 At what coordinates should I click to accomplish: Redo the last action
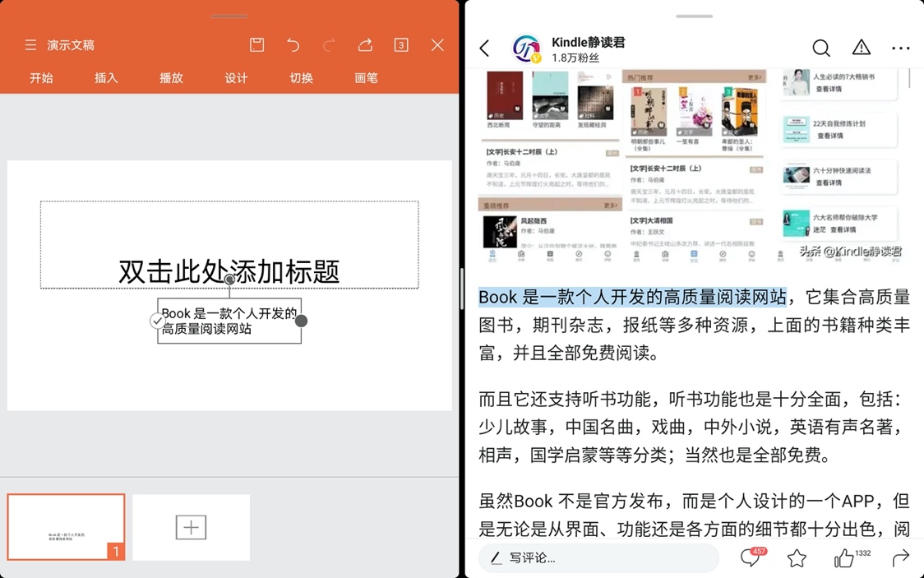coord(329,45)
